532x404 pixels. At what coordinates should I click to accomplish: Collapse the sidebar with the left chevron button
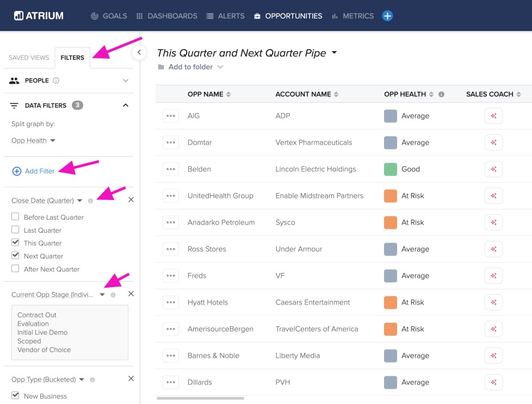tap(139, 52)
